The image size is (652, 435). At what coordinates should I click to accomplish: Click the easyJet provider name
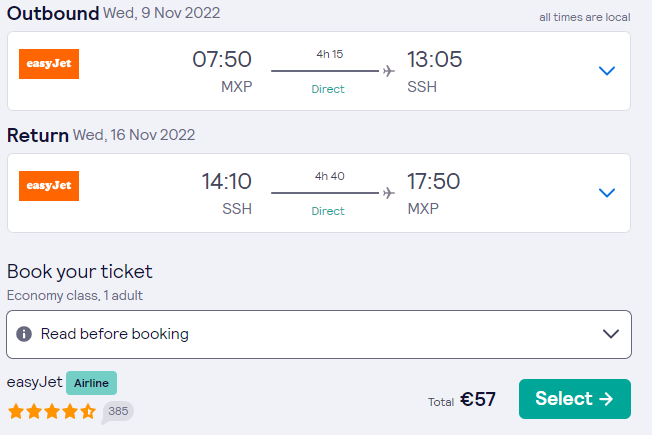(35, 382)
